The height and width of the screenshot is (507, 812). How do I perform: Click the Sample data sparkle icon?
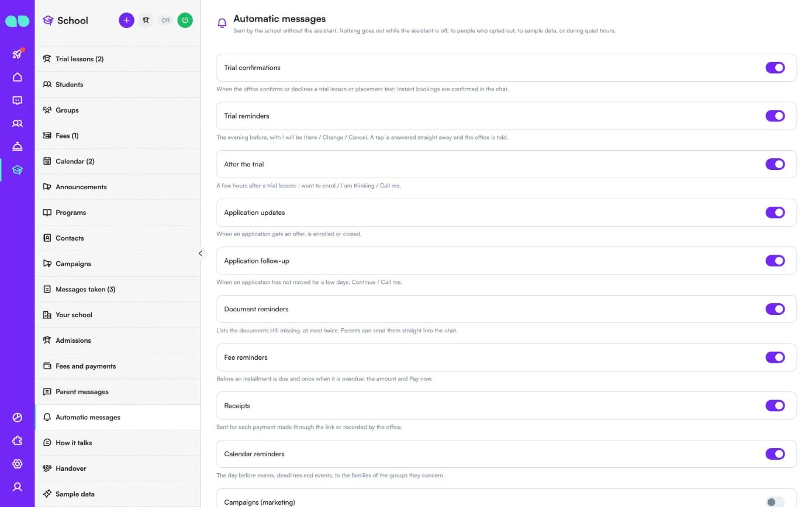click(x=47, y=494)
